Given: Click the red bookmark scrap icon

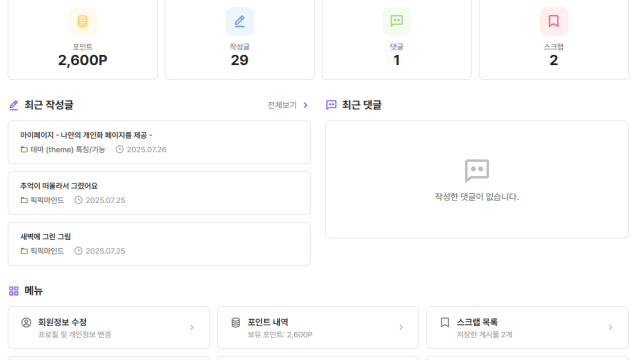Looking at the screenshot, I should click(x=553, y=21).
